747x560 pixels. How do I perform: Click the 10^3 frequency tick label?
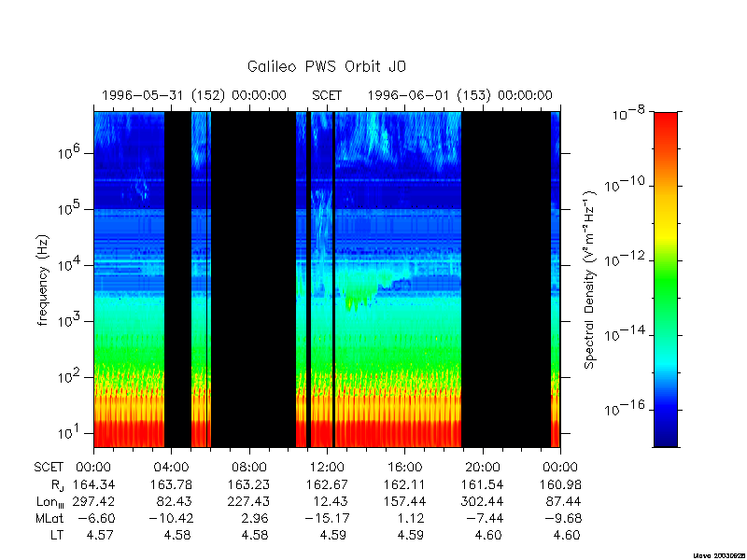point(70,320)
